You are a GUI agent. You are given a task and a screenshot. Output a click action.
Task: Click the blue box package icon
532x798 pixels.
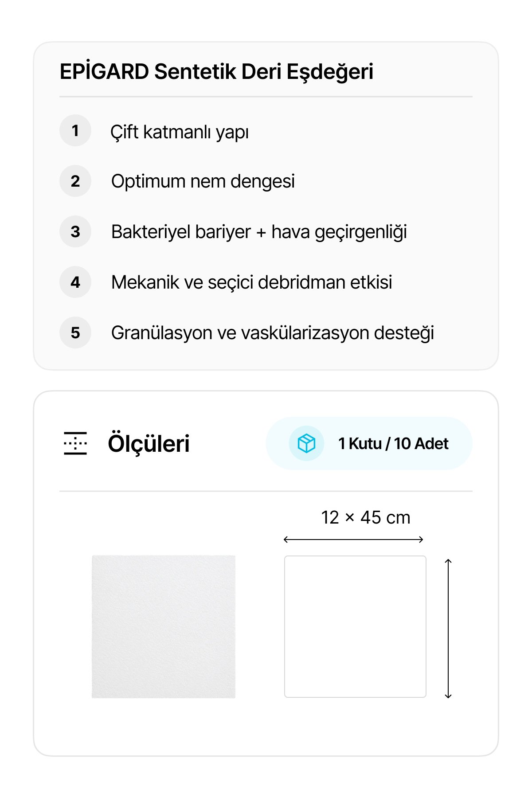point(306,443)
